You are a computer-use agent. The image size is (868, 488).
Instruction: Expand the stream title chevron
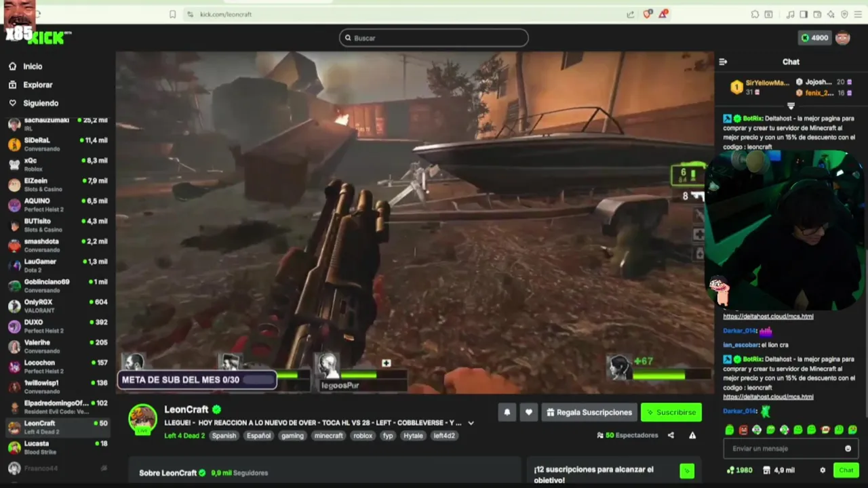pos(471,423)
